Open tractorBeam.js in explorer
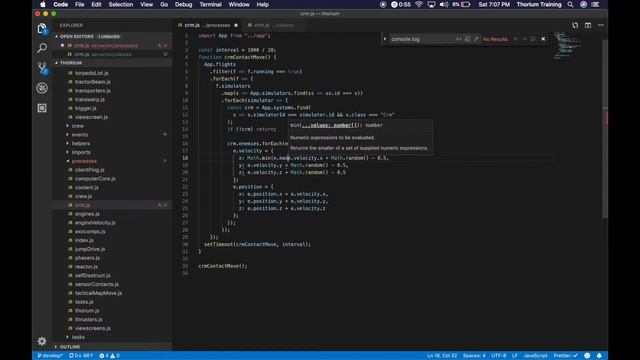 click(x=93, y=82)
